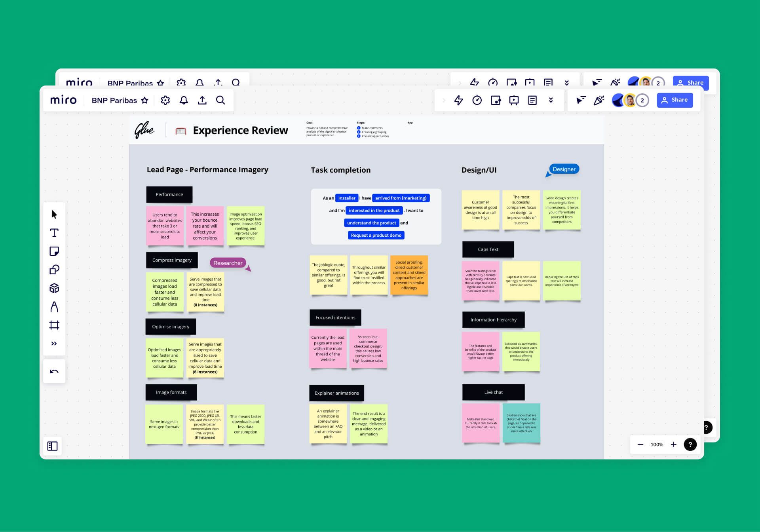Open board settings gear icon
The width and height of the screenshot is (760, 532).
point(165,100)
